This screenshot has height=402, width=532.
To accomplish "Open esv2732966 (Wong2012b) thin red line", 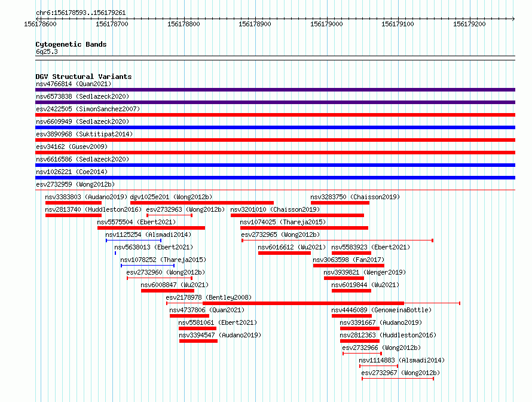I will pyautogui.click(x=362, y=354).
